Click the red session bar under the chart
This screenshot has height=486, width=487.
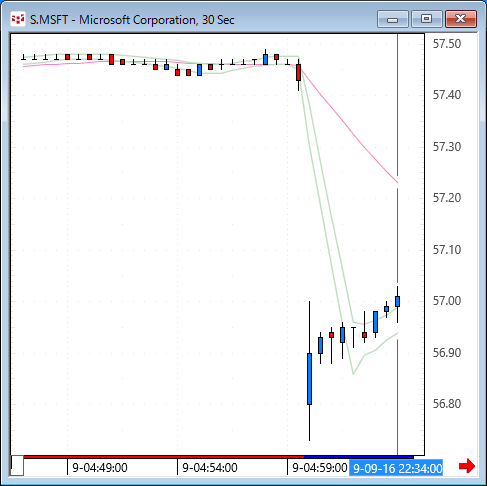[x=164, y=457]
